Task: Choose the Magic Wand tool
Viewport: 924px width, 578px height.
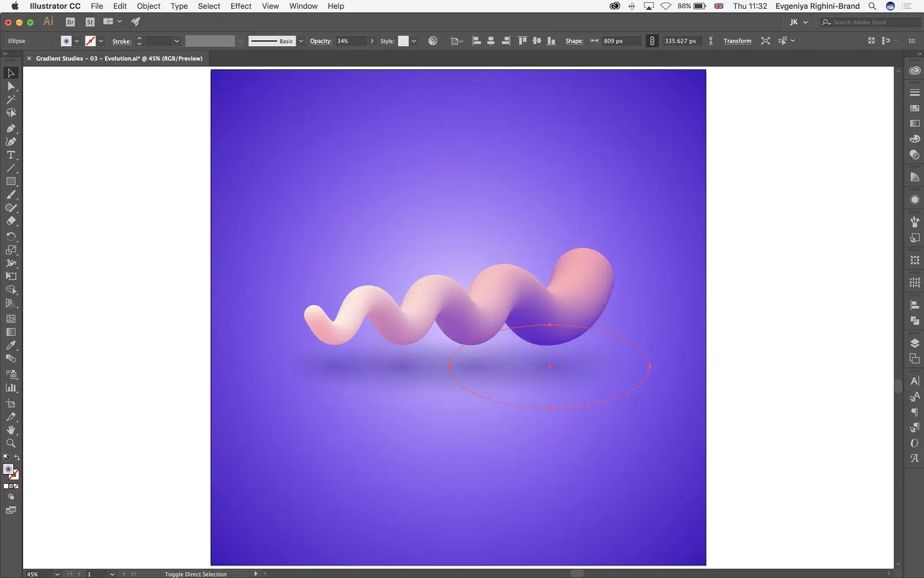Action: 10,99
